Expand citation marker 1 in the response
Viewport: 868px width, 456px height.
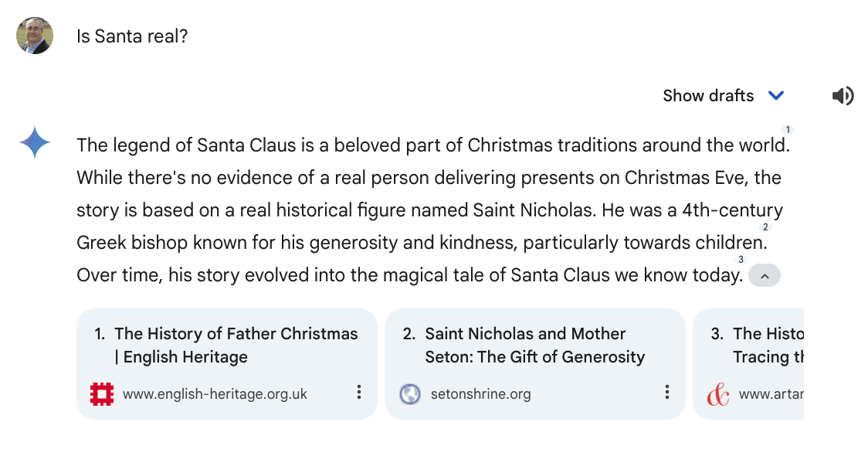(x=786, y=129)
